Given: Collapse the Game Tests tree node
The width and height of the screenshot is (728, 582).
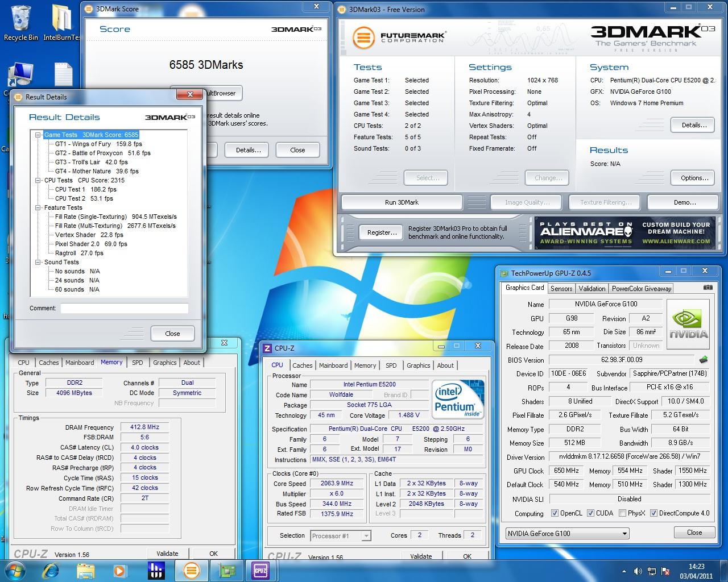Looking at the screenshot, I should (38, 135).
